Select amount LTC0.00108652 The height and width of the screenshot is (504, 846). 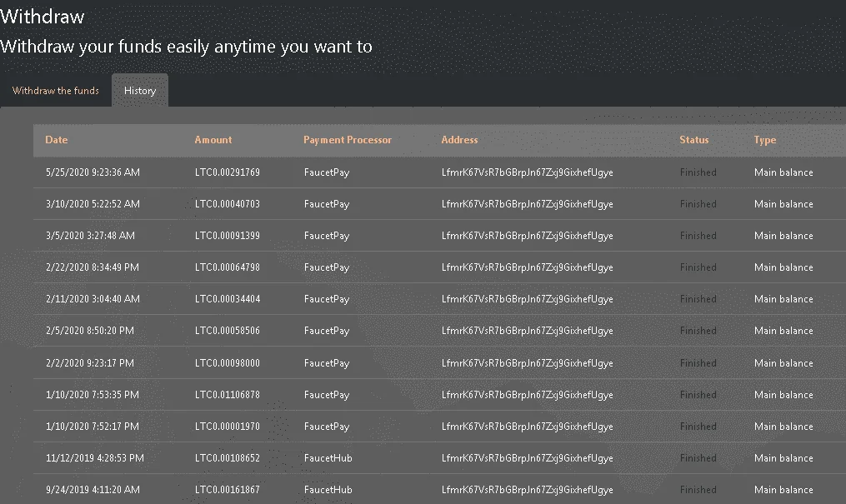pos(228,458)
